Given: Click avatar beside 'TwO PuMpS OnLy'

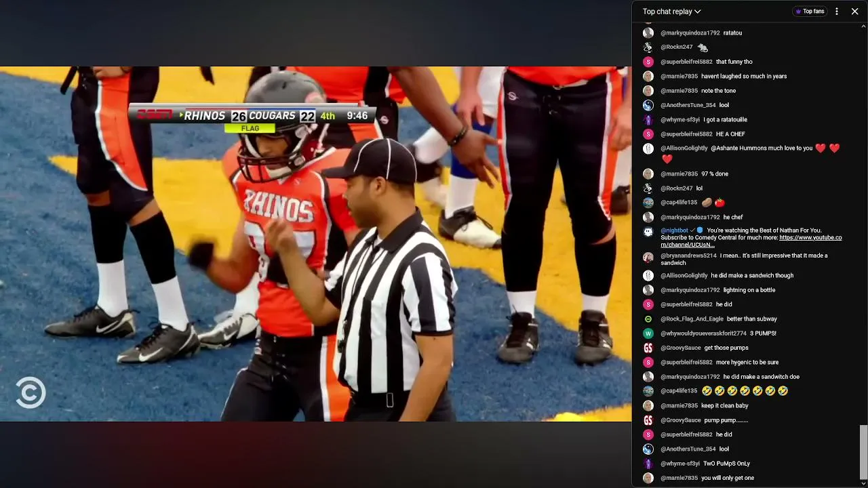Looking at the screenshot, I should 648,464.
